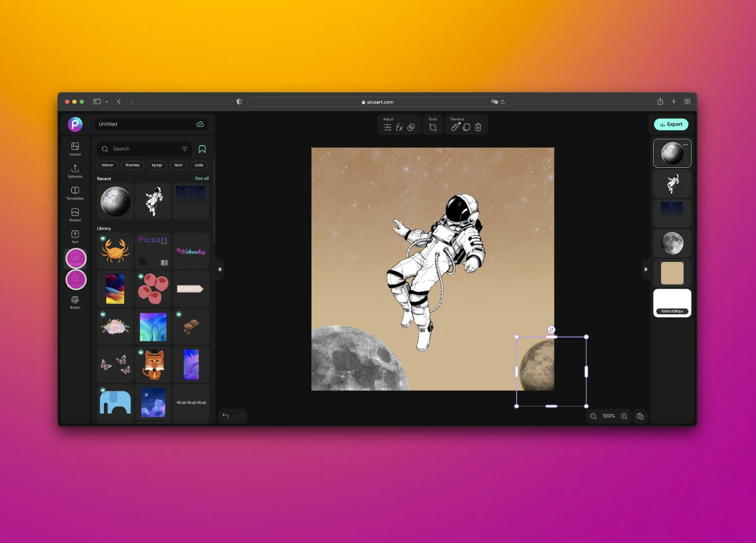The height and width of the screenshot is (543, 756).
Task: Open the Text tool panel
Action: [75, 235]
